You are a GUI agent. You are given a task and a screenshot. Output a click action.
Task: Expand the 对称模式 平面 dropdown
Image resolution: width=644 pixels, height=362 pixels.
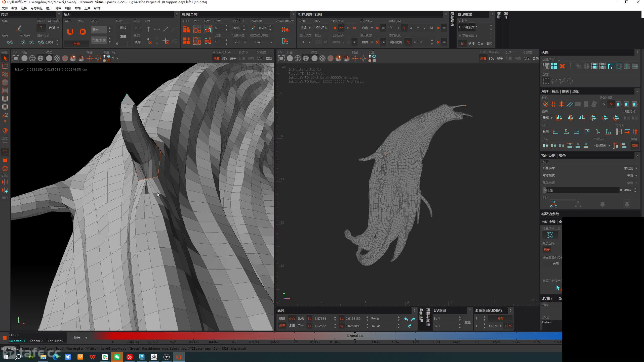[x=632, y=175]
